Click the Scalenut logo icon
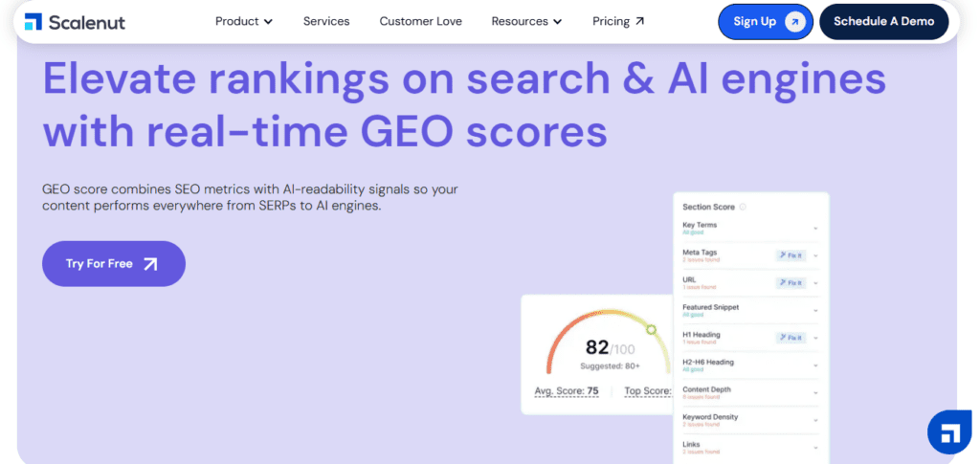Screen dimensions: 980x464 coord(33,21)
